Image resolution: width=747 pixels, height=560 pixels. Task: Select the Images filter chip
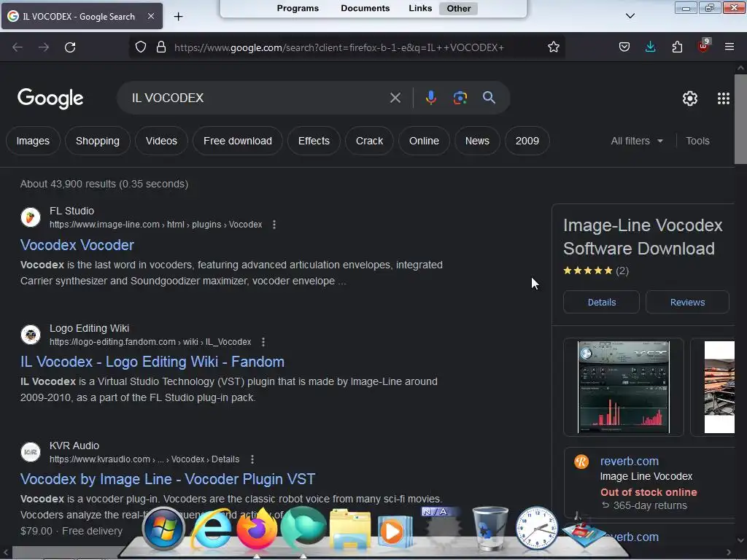(33, 141)
